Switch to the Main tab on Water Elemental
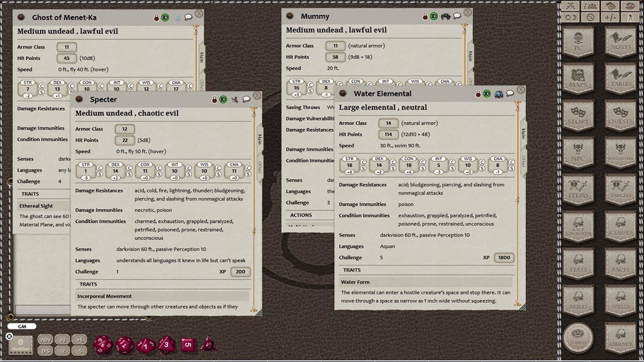The width and height of the screenshot is (644, 362). 524,134
